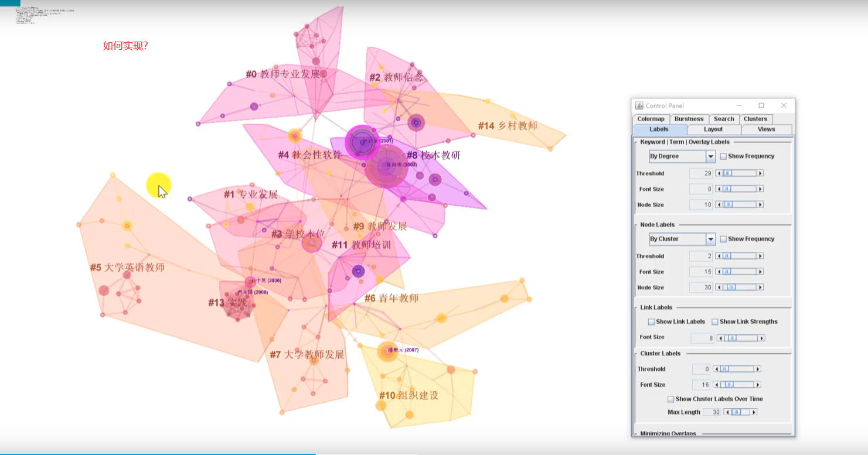
Task: Click the Max Length slider's left arrow
Action: coord(727,412)
